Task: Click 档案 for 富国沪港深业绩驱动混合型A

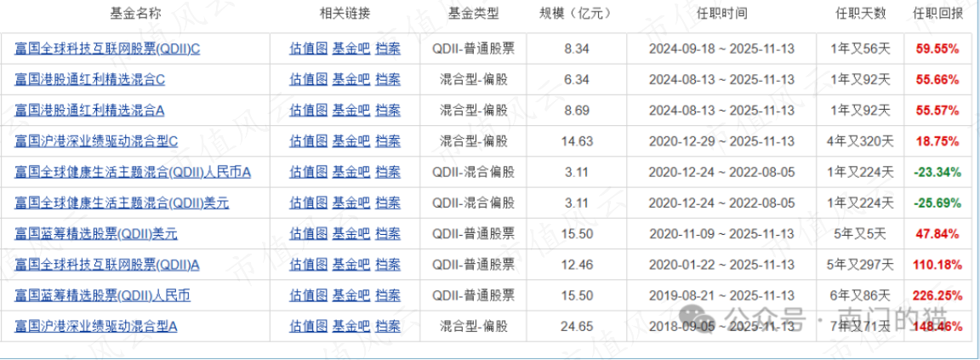Action: coord(388,326)
